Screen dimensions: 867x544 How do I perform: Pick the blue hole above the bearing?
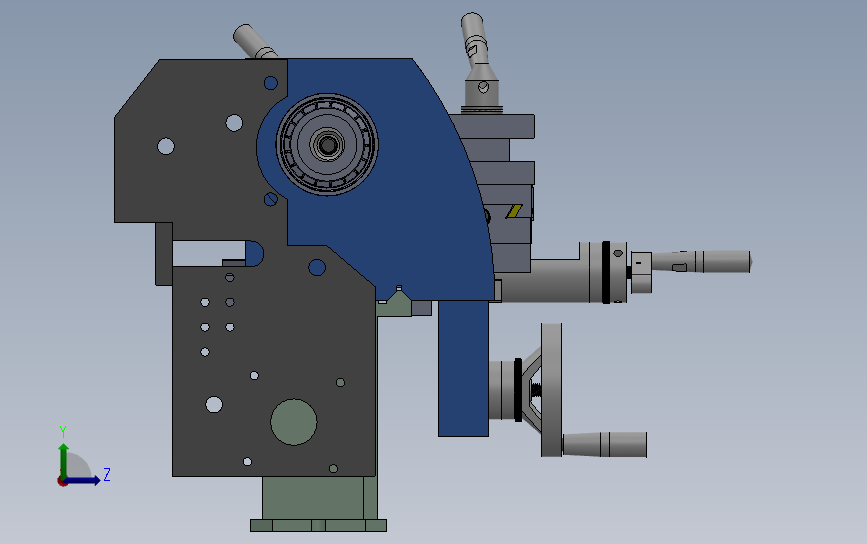click(x=271, y=83)
